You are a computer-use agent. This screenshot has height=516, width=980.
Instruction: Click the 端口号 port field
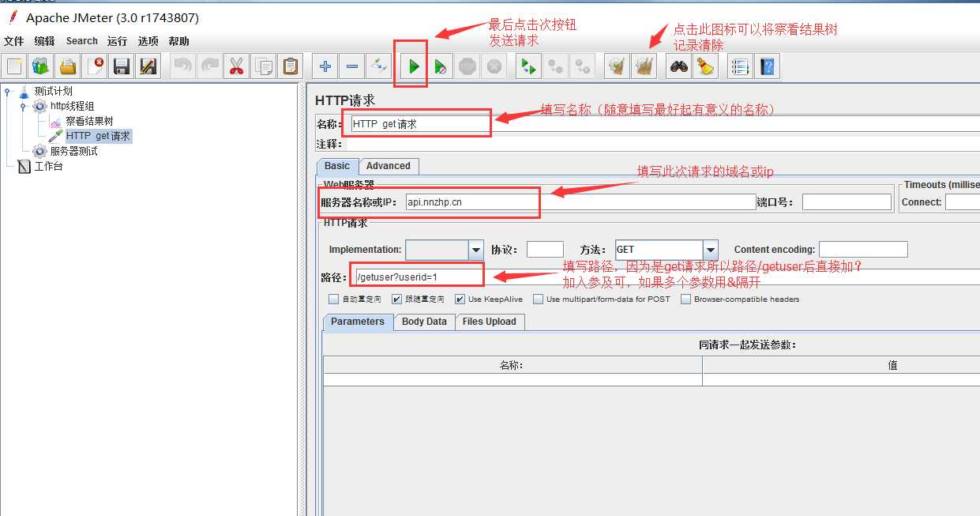click(847, 202)
